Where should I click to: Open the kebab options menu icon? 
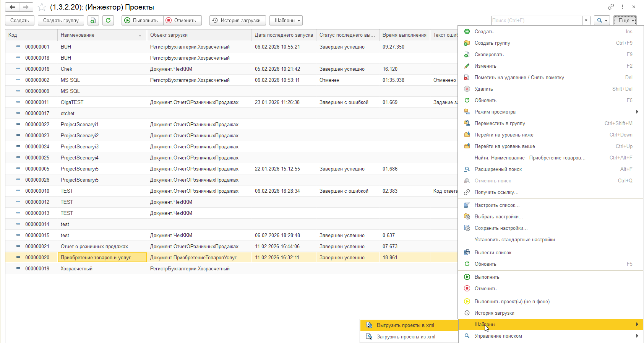622,7
